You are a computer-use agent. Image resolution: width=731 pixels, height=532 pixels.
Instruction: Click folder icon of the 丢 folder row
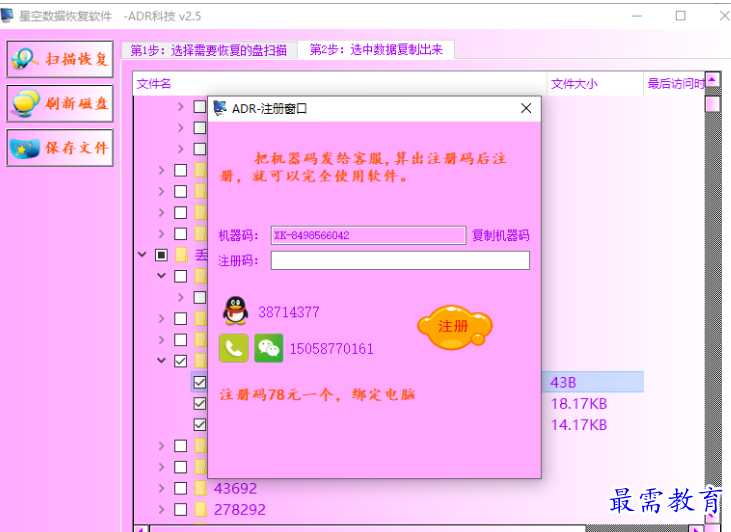coord(181,255)
